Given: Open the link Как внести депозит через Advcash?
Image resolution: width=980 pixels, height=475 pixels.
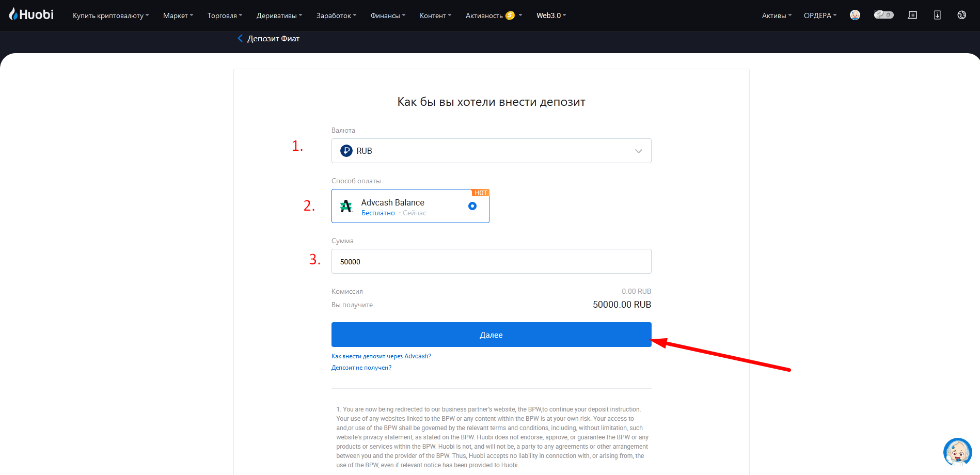Looking at the screenshot, I should pos(381,356).
